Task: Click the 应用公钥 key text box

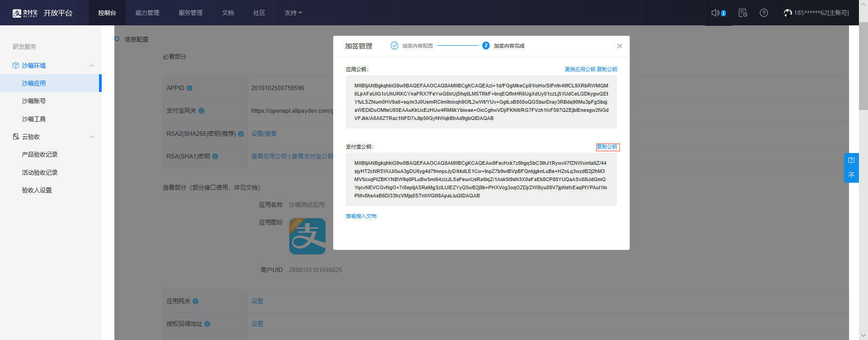Action: [481, 102]
